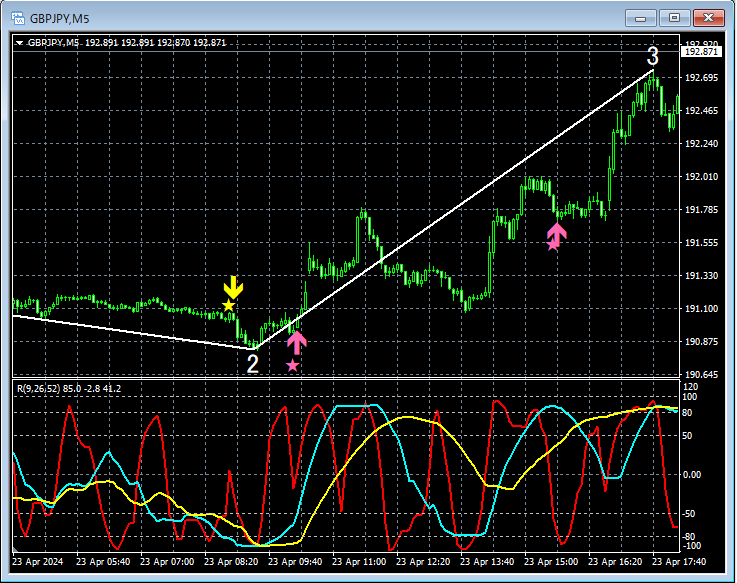Image resolution: width=737 pixels, height=583 pixels.
Task: Click the 23 Apr 11:00 time axis label
Action: (x=359, y=562)
